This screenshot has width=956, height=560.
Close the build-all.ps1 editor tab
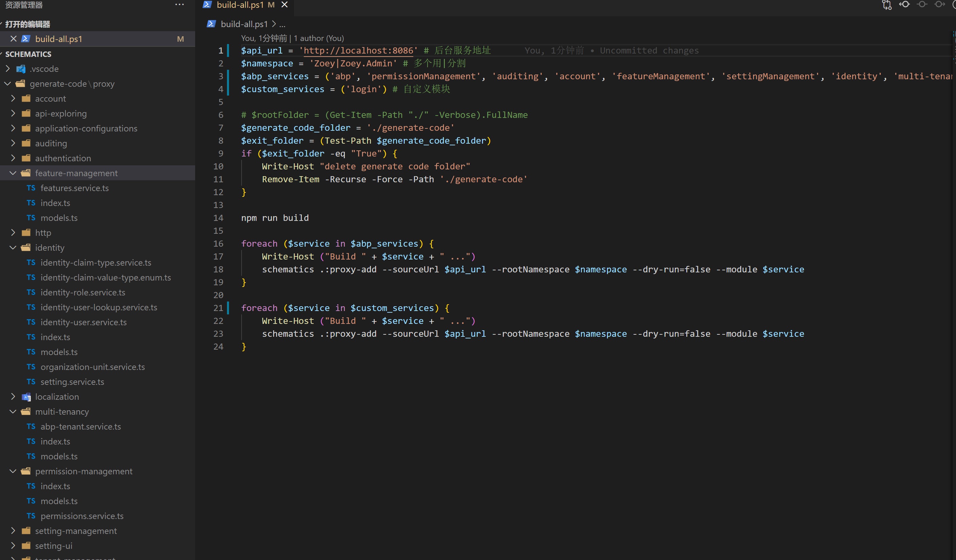pos(285,5)
